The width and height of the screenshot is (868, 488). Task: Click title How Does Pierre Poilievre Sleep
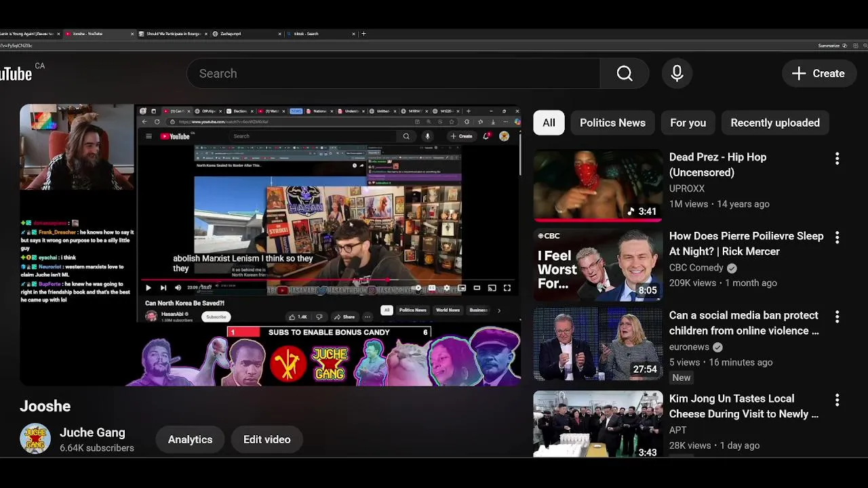746,243
